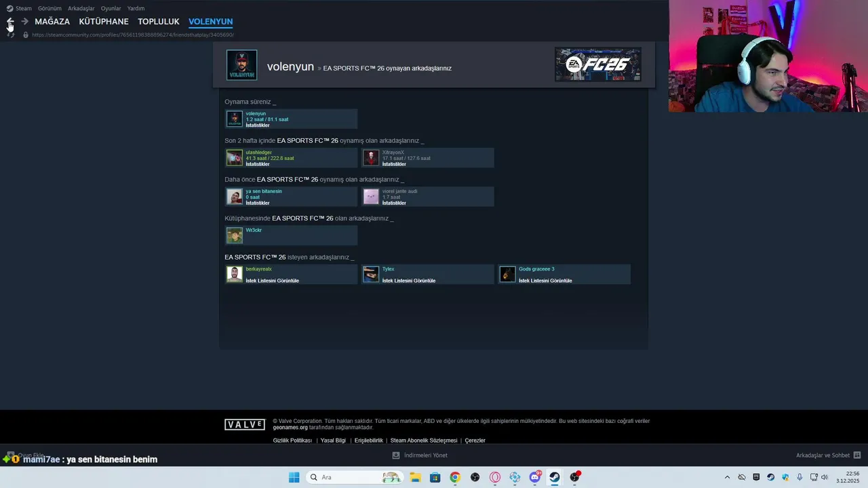Open İstatistikler for XitrayonX
868x488 pixels.
[x=394, y=164]
